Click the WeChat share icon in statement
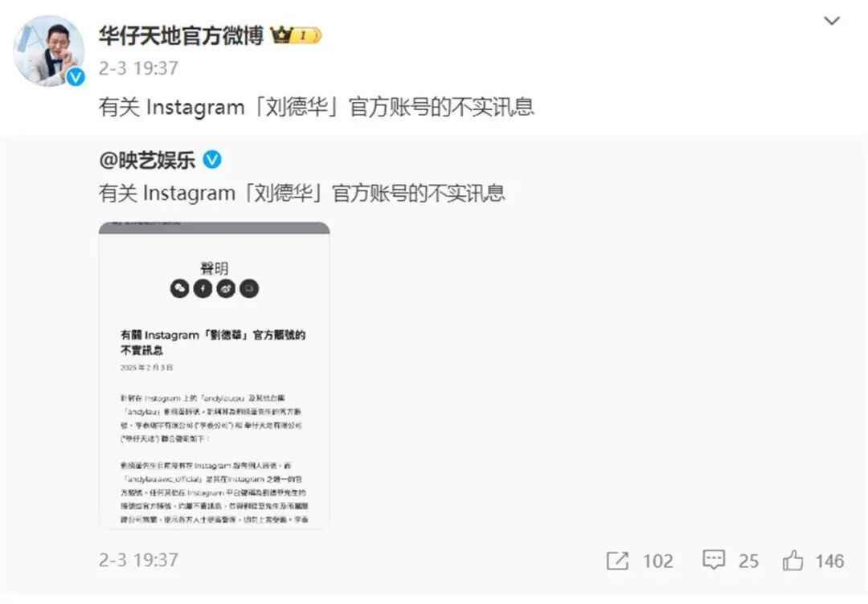Image resolution: width=868 pixels, height=604 pixels. coord(180,288)
